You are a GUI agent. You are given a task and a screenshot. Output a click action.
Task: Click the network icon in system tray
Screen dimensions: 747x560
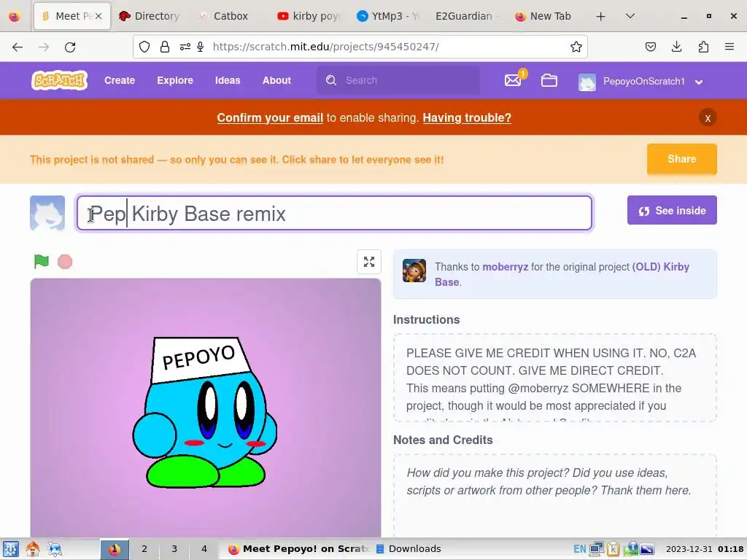point(597,549)
